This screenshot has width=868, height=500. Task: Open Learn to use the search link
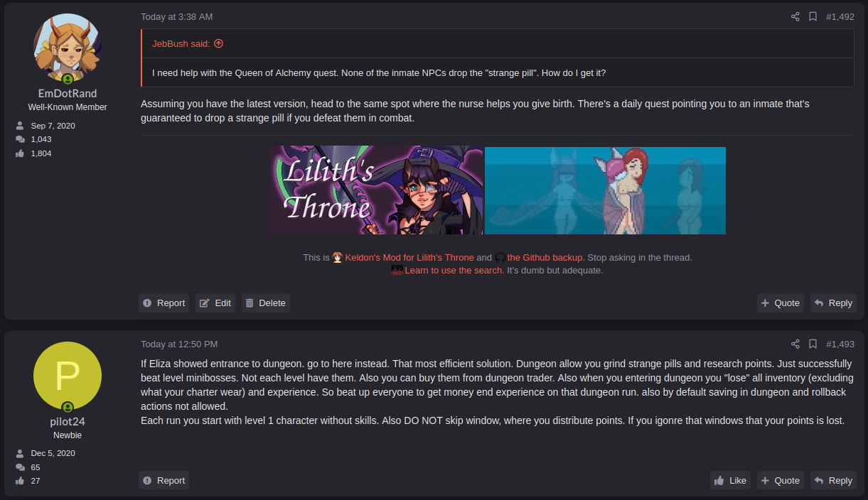click(x=454, y=271)
